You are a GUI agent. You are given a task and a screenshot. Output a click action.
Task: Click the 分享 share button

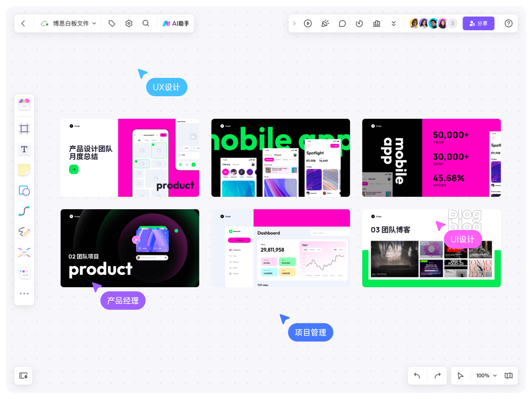[478, 23]
